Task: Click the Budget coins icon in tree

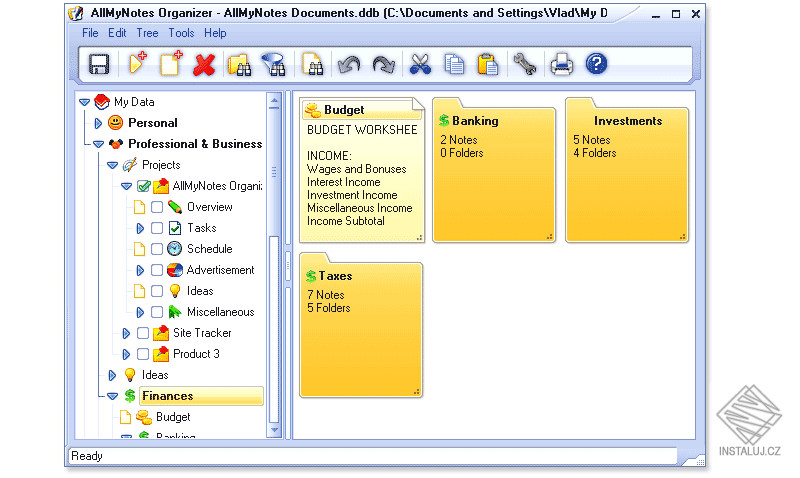Action: [x=144, y=417]
